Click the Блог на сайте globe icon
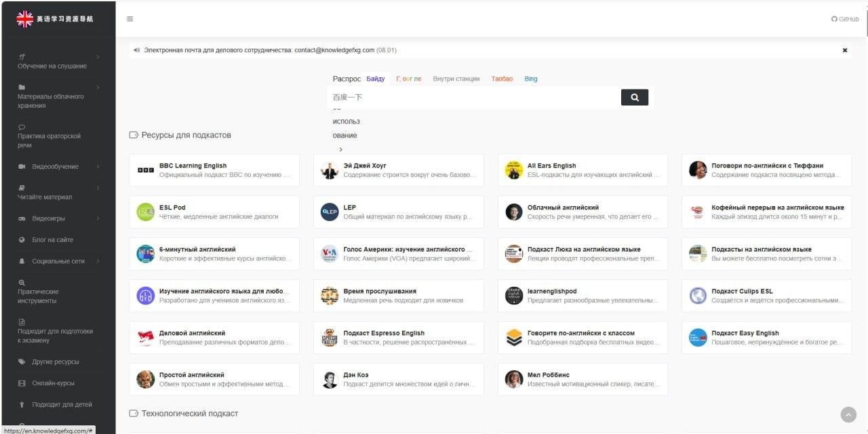 coord(22,239)
